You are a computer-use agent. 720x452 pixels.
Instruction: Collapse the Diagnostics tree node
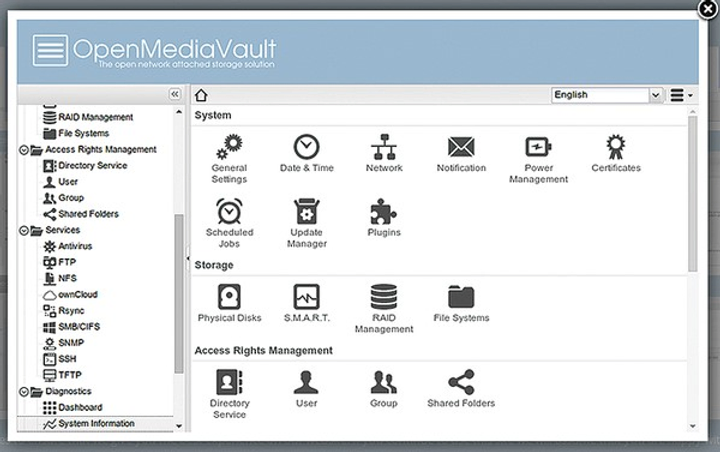tap(24, 392)
